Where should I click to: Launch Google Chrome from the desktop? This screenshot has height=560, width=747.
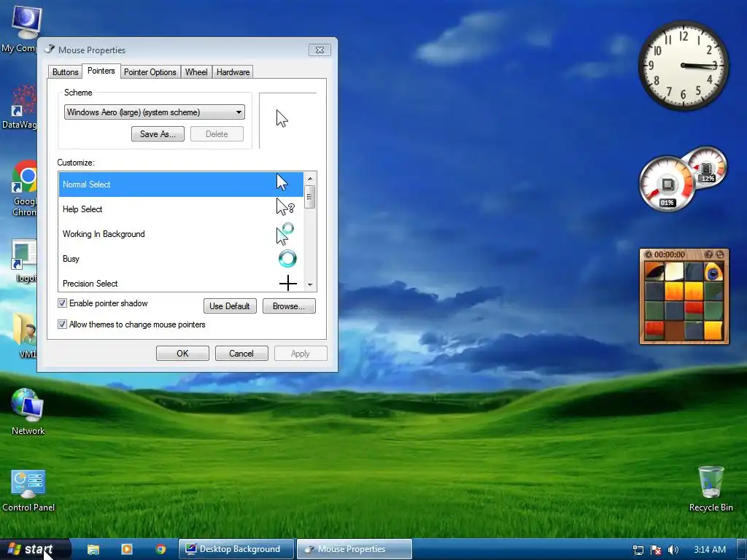[24, 188]
